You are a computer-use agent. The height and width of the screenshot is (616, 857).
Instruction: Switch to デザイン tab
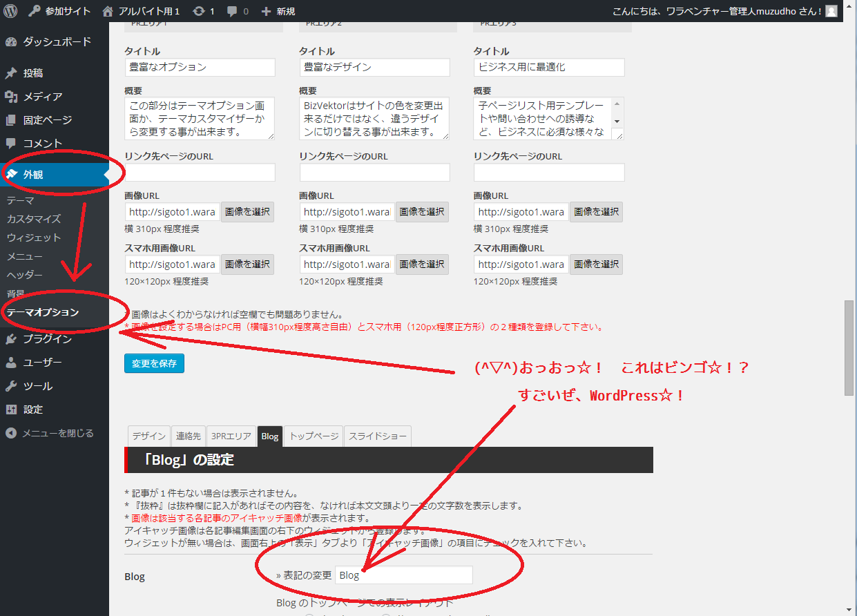coord(148,436)
